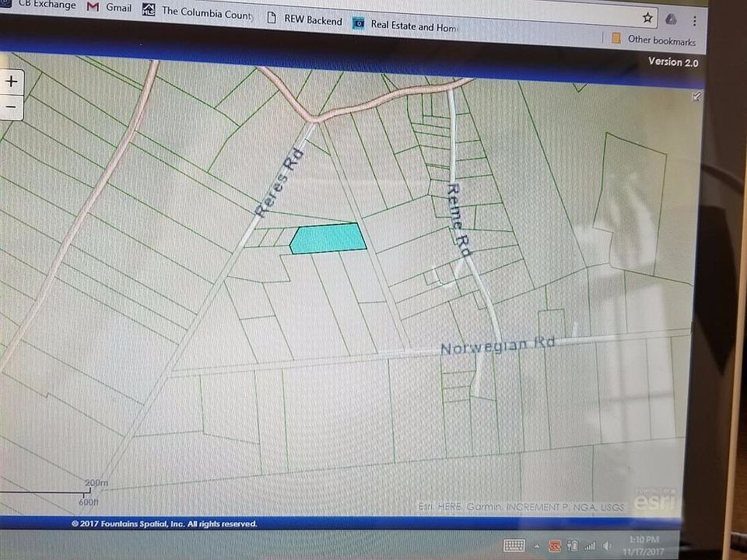
Task: Open the CB Exchange bookmark
Action: click(43, 5)
